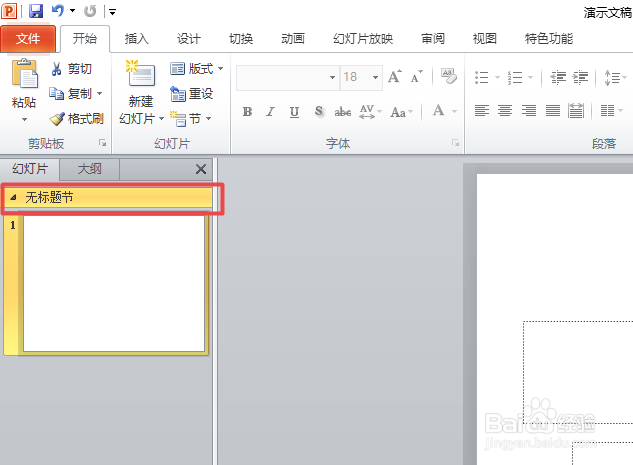
Task: Click the Decrease Font Size icon
Action: (x=416, y=77)
